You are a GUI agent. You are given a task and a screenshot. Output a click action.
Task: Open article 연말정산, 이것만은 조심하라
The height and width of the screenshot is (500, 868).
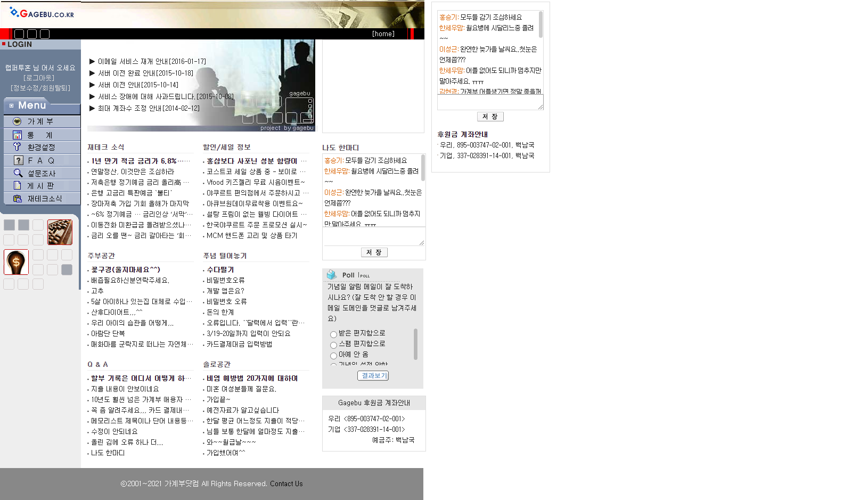coord(133,171)
